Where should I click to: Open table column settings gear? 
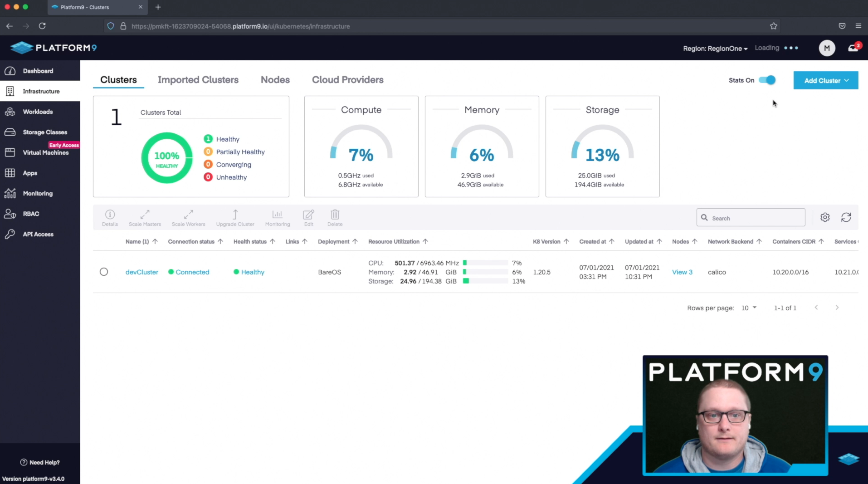(825, 217)
